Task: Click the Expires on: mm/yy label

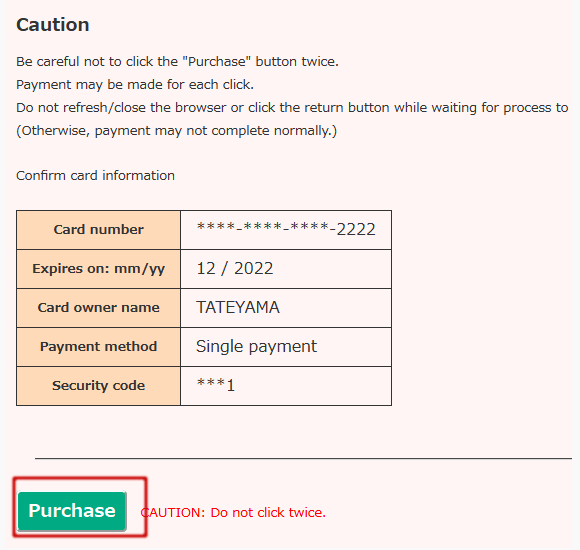Action: point(98,269)
